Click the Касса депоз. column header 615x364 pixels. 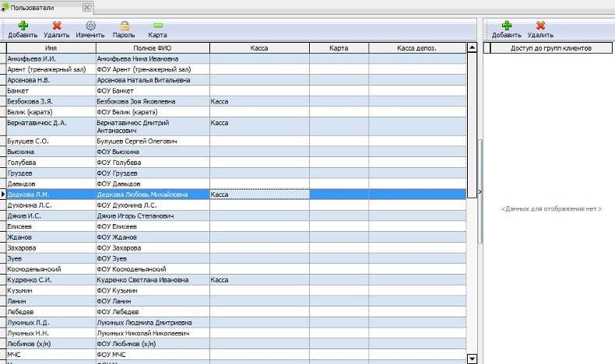click(416, 48)
